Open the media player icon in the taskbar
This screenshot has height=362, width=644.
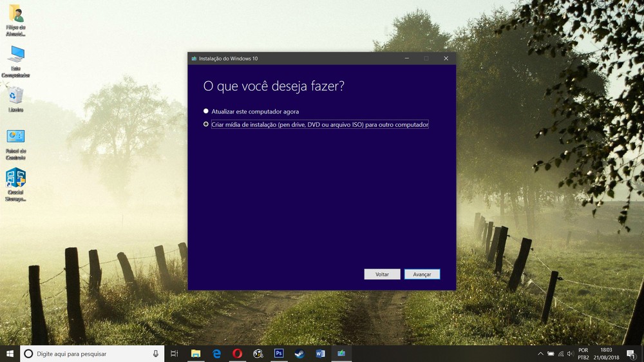[258, 354]
